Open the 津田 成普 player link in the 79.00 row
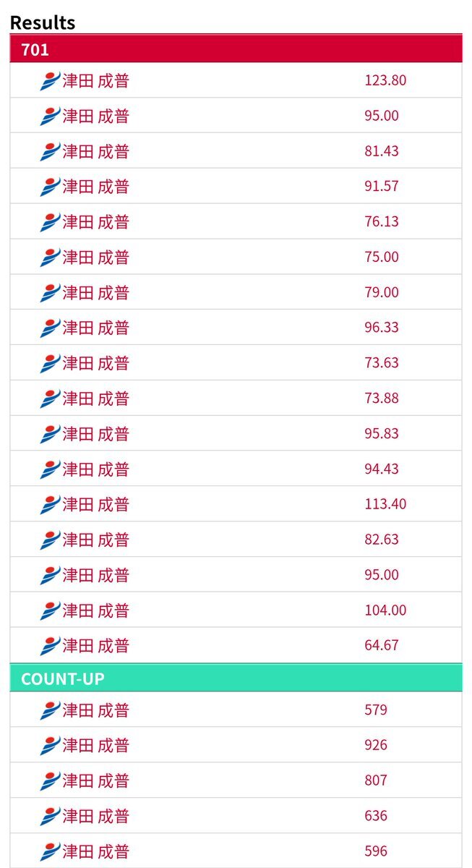 (95, 293)
